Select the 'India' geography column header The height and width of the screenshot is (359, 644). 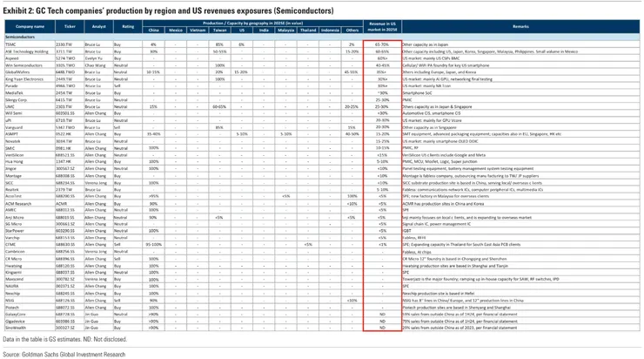[x=264, y=30]
